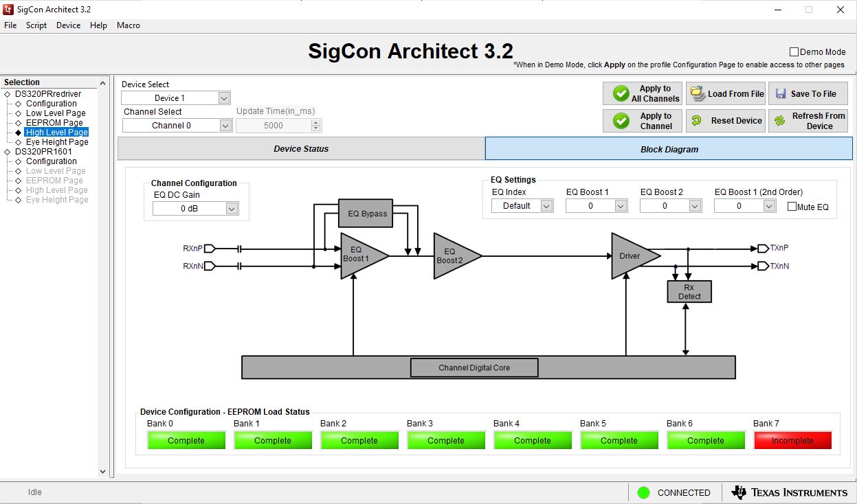Click Load From File button
This screenshot has height=504, width=857.
coord(726,93)
